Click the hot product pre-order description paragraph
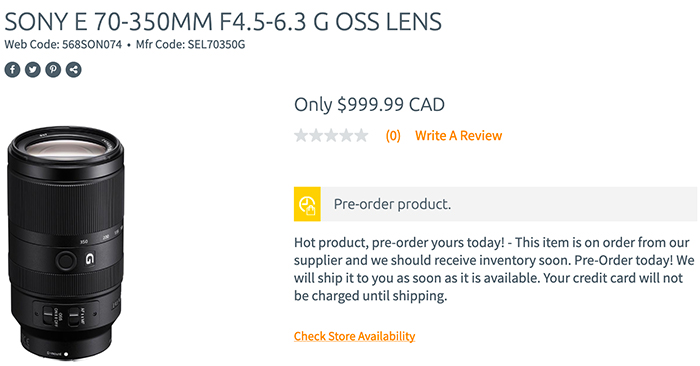 click(494, 269)
